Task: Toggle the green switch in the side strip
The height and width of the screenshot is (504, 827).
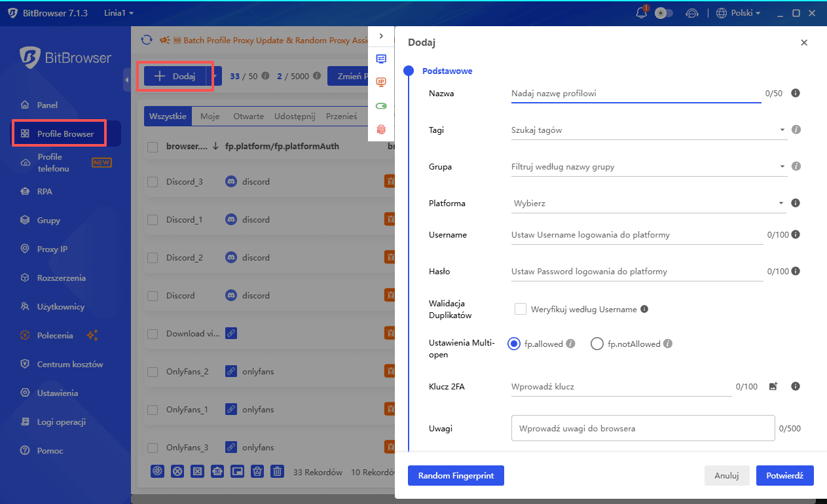Action: [381, 106]
